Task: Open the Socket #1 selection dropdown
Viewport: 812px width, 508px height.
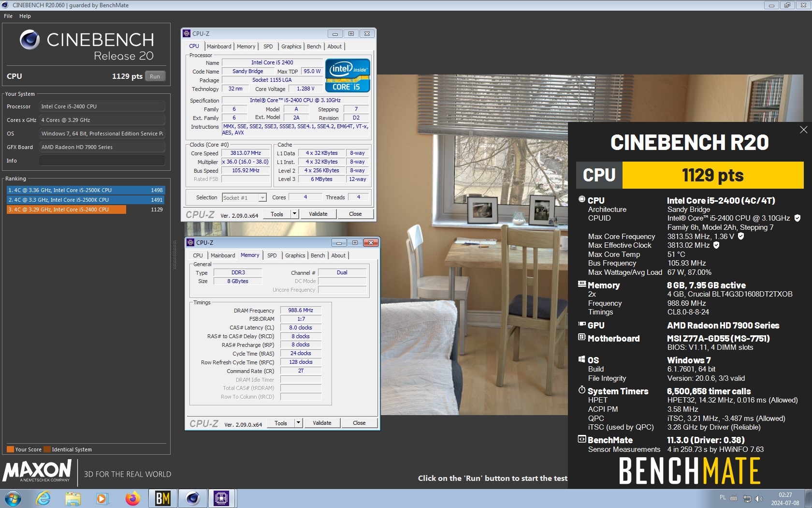Action: 244,197
